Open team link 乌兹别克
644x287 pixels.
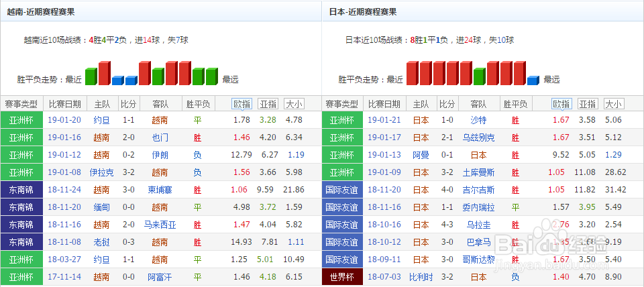[x=478, y=137]
